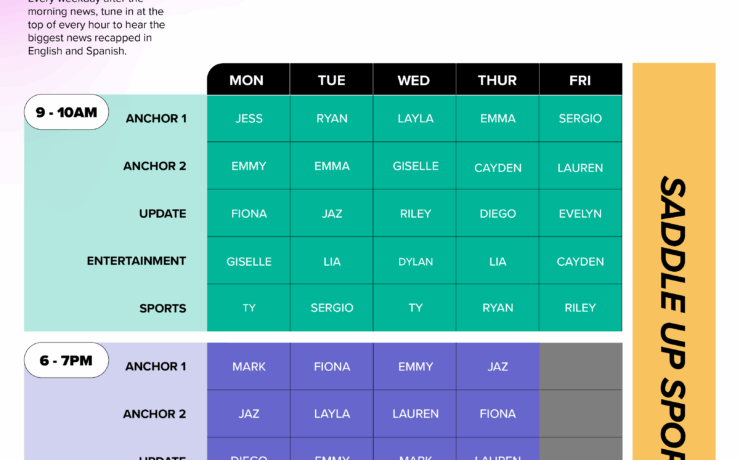This screenshot has width=740, height=460.
Task: Click the WED column header
Action: (x=414, y=80)
